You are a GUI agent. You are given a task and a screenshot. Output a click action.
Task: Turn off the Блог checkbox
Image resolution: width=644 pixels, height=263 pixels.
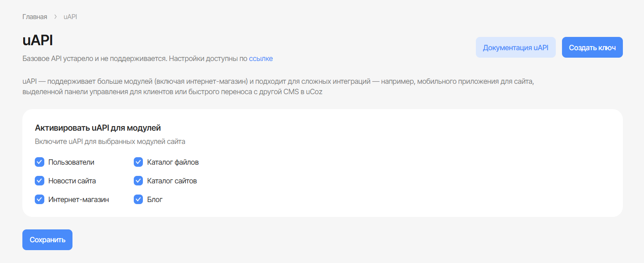[x=138, y=200]
